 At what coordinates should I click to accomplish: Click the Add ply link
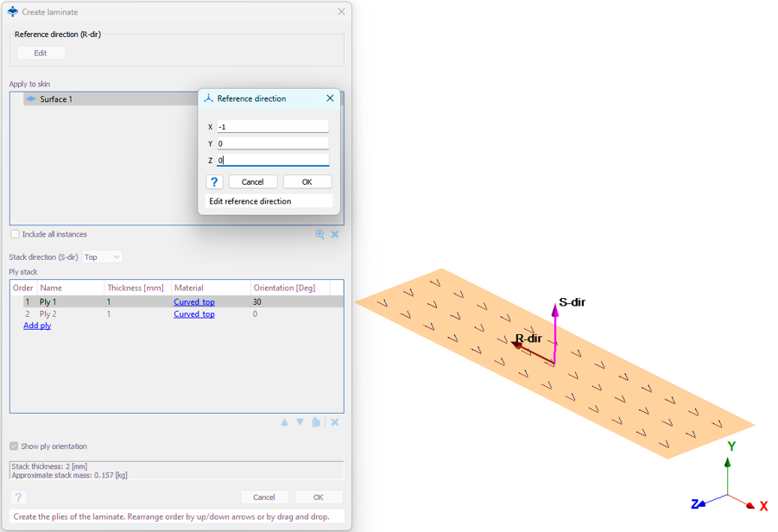point(37,326)
